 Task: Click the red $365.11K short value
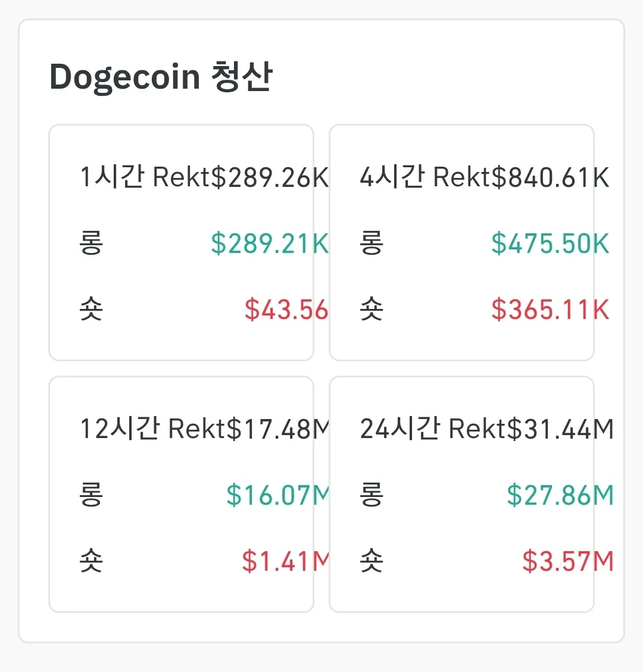(x=550, y=310)
